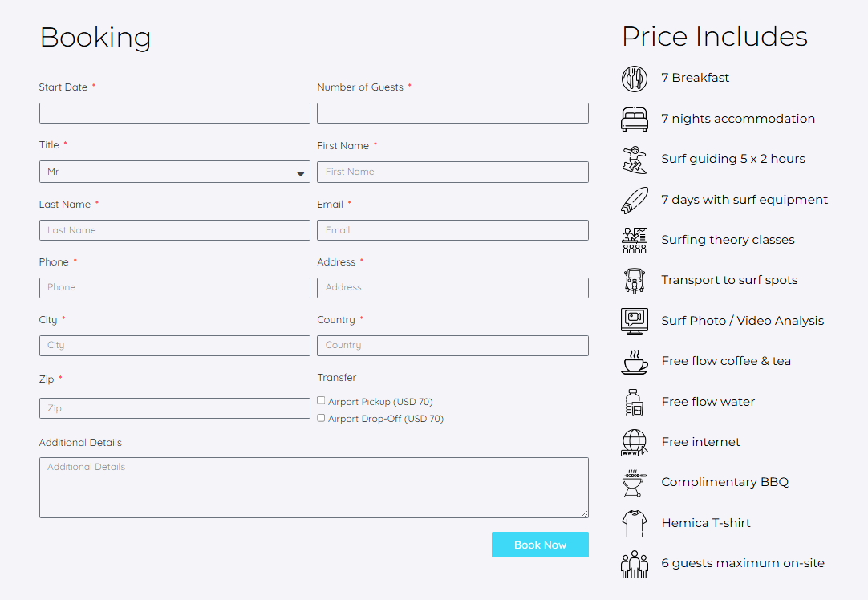Screen dimensions: 868x600
Task: Click the breakfast plate and cutlery icon
Action: [x=634, y=79]
